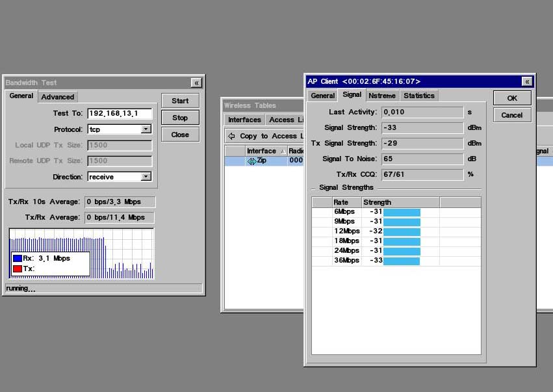Click the Signal Strength field showing -33
Viewport: 553px width, 392px height.
coord(422,127)
